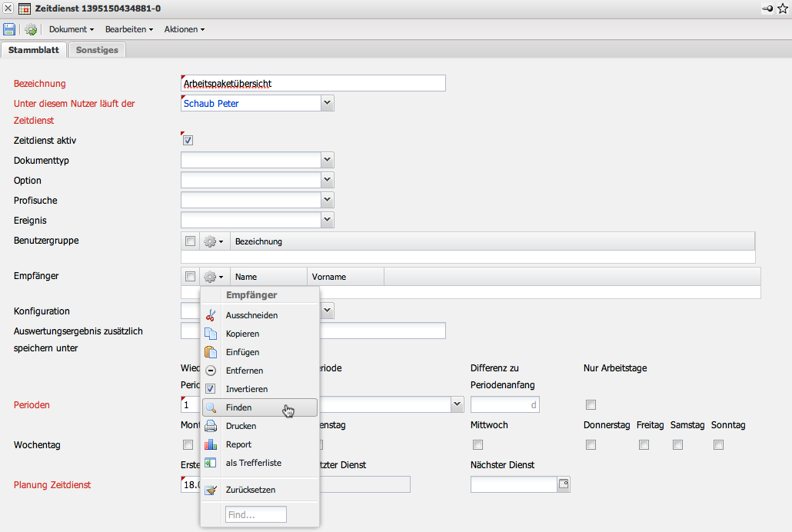The height and width of the screenshot is (532, 792).
Task: Enable the Nur Arbeitstage checkbox
Action: point(591,405)
